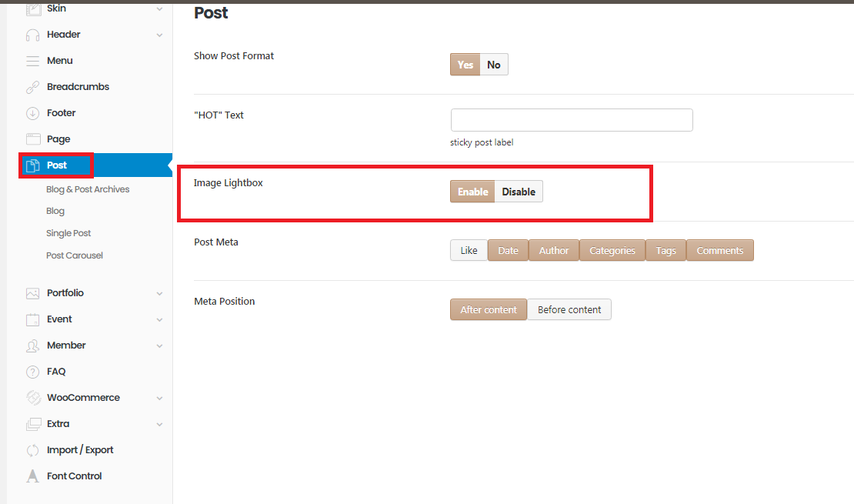Click the Member people icon
The width and height of the screenshot is (854, 504).
click(x=32, y=345)
